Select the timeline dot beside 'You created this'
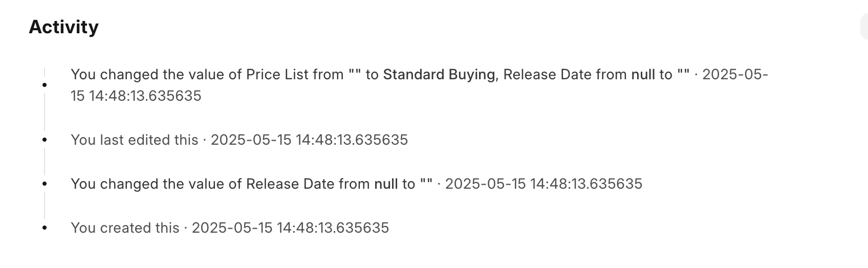This screenshot has height=268, width=868. click(x=45, y=228)
